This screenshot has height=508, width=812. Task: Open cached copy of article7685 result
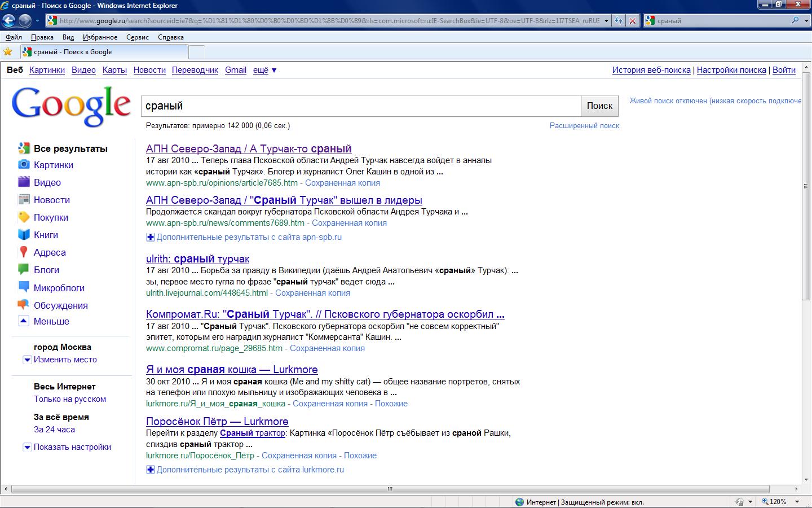point(342,183)
